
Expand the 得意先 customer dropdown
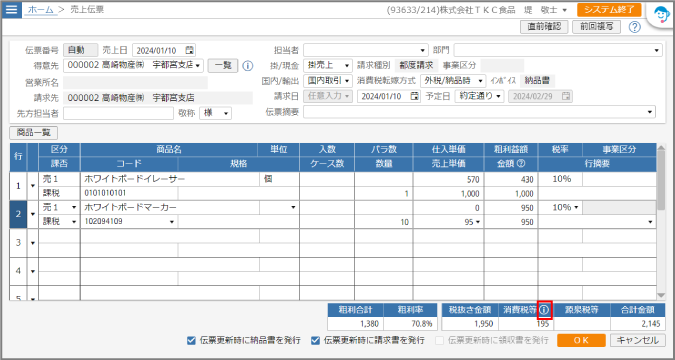point(198,66)
